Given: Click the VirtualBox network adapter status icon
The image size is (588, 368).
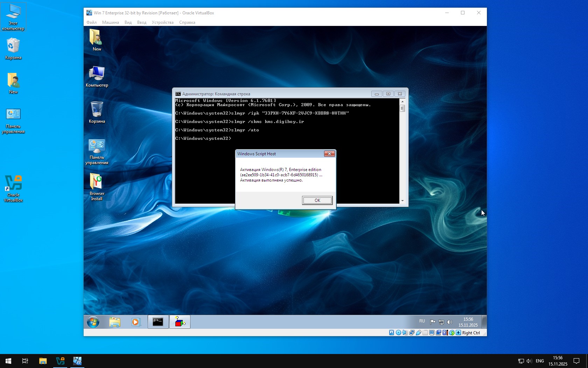Looking at the screenshot, I should (412, 333).
